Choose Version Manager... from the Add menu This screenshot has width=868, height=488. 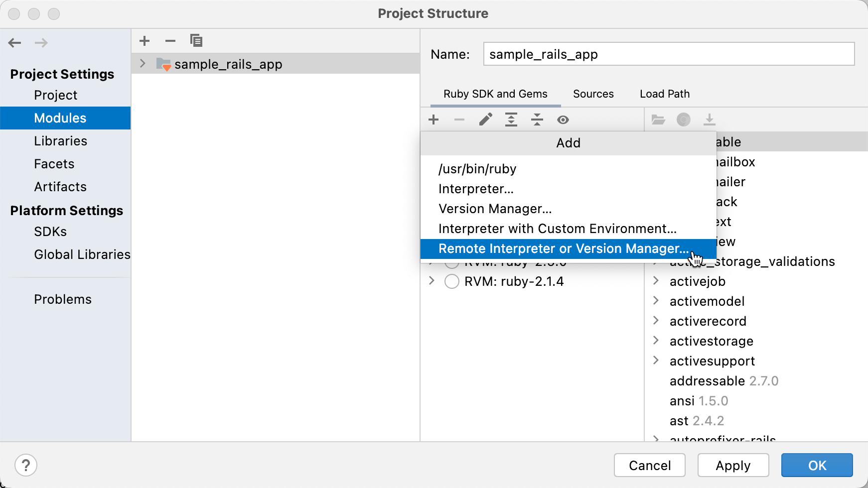[x=568, y=209]
